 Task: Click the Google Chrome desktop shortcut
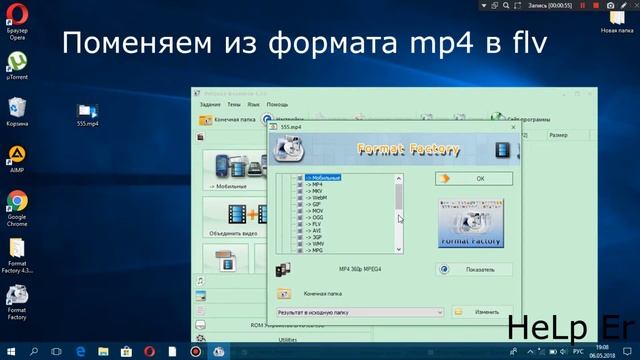pos(17,208)
